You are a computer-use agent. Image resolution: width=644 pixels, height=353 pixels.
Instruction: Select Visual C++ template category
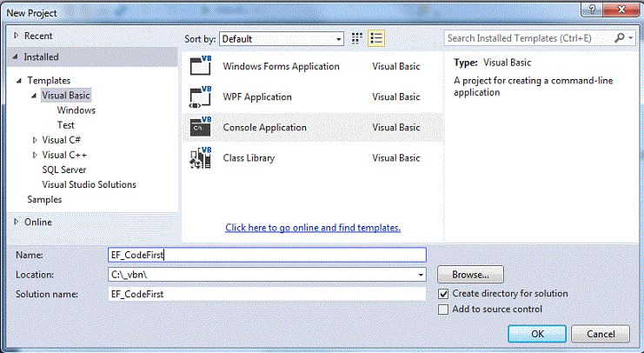point(64,155)
